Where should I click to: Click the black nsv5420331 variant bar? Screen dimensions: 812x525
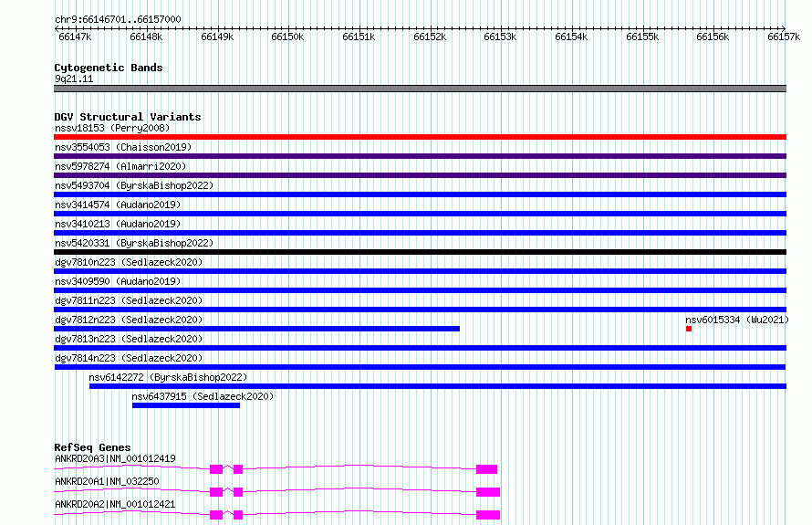point(420,252)
